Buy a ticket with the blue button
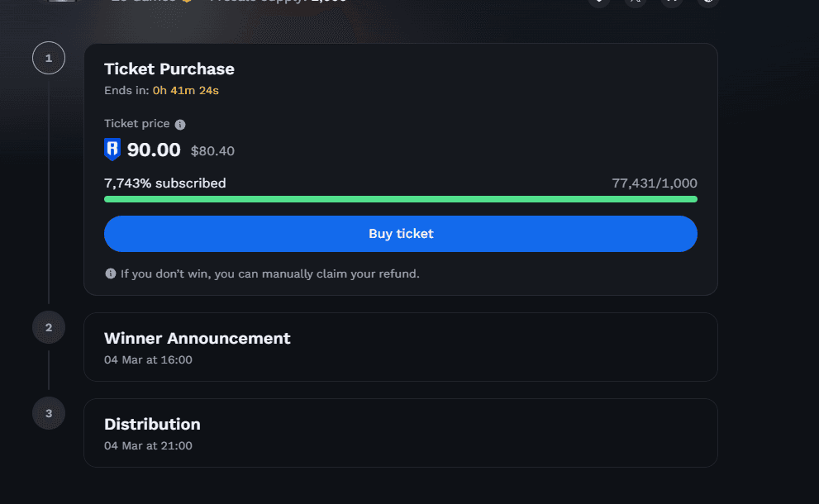This screenshot has height=504, width=819. click(401, 234)
